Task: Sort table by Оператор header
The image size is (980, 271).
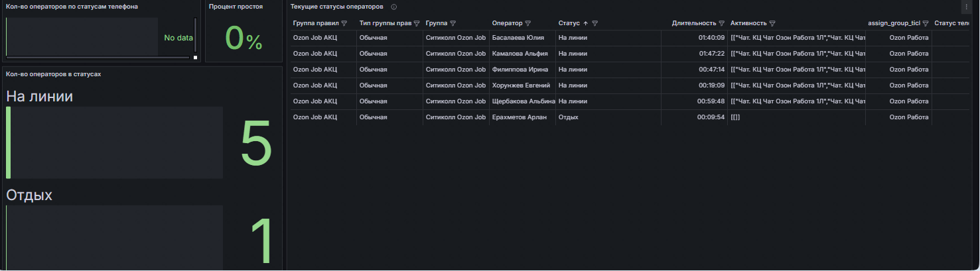Action: (x=507, y=23)
